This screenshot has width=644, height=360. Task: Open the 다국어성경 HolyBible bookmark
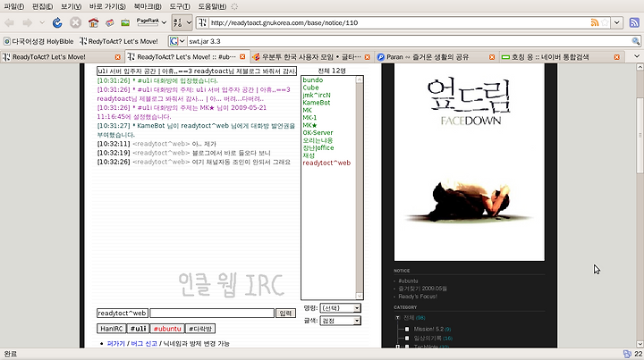38,41
